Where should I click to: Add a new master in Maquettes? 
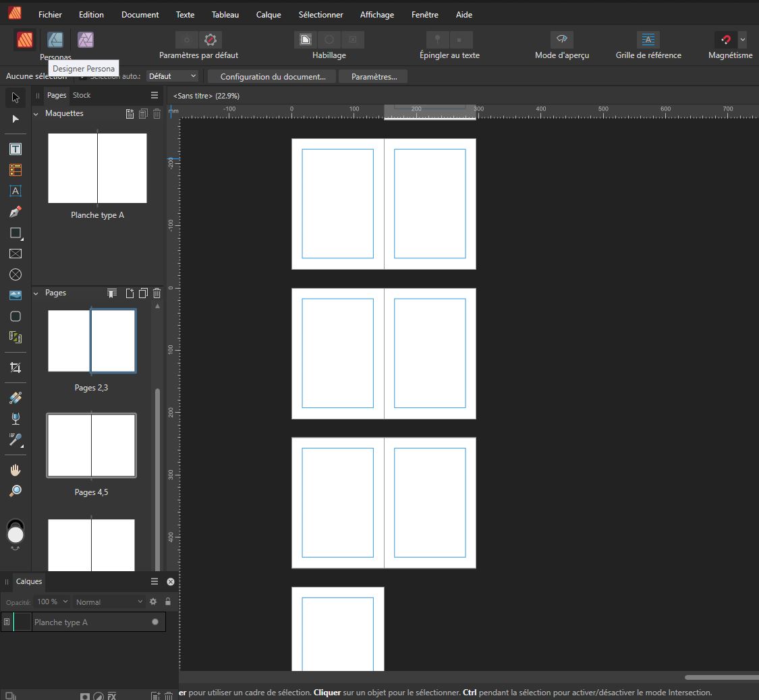(x=130, y=114)
